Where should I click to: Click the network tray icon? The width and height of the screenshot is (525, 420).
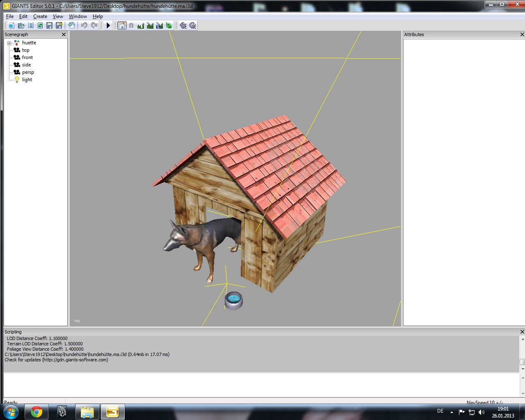[472, 412]
